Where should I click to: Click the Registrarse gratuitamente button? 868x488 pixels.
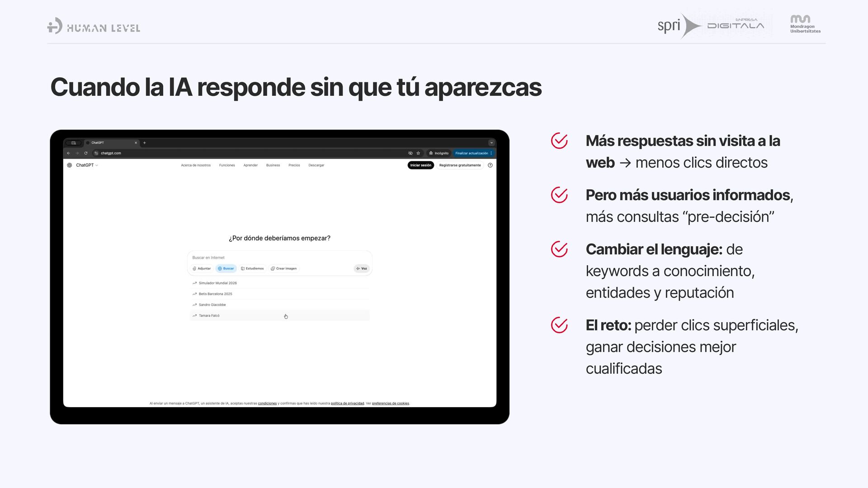click(460, 165)
